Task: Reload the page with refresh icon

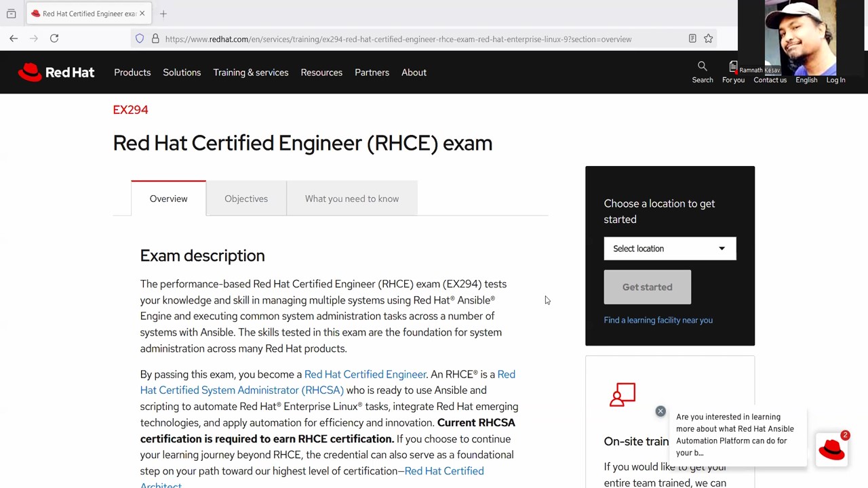Action: pos(54,39)
